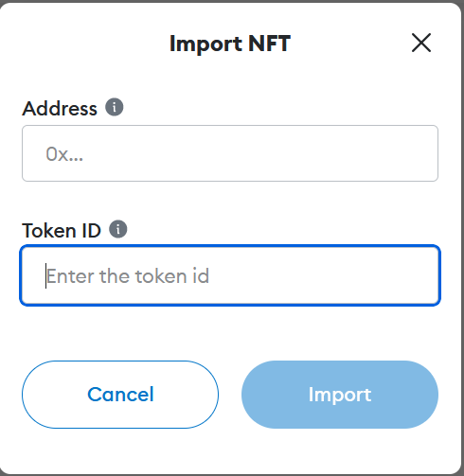Click the 0x... placeholder text

[64, 154]
